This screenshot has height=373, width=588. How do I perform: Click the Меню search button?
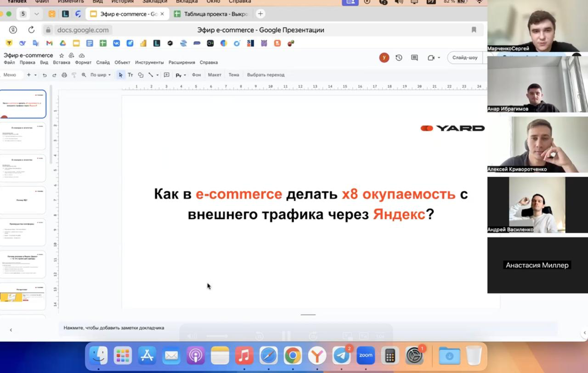click(x=11, y=75)
